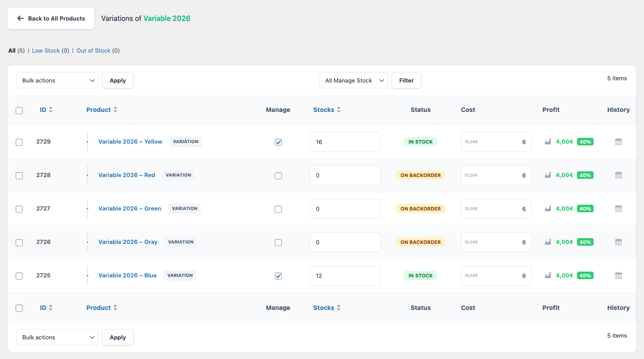Viewport: 644px width, 359px height.
Task: Click history calendar icon in Blue row
Action: coord(618,276)
